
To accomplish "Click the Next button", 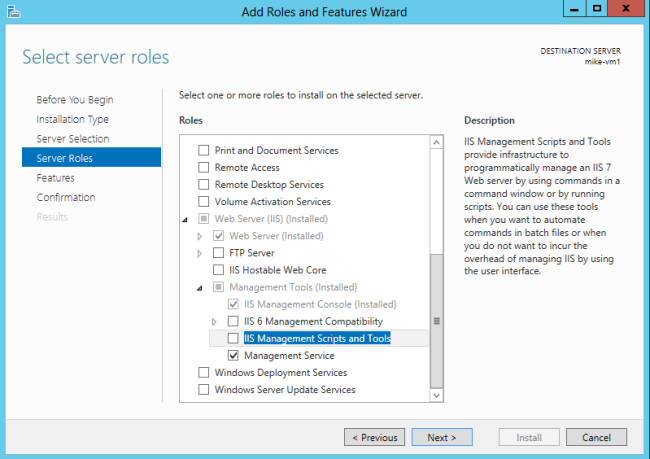I will coord(442,437).
